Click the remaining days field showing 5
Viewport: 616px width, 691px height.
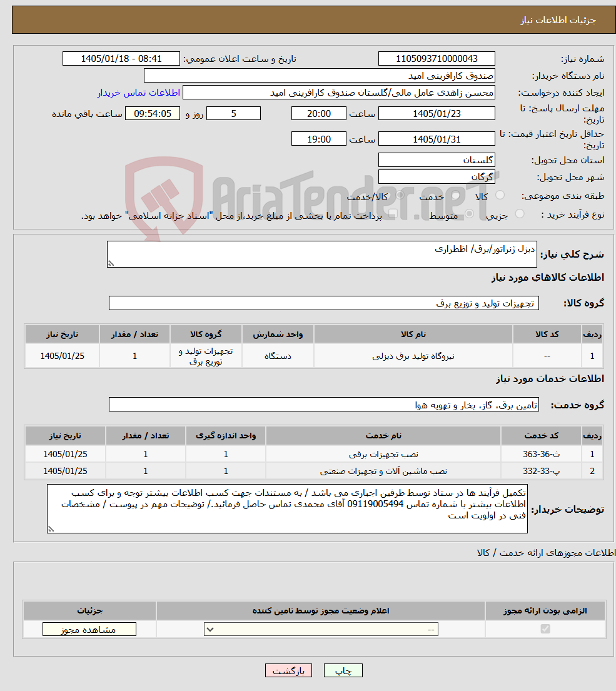click(x=233, y=113)
